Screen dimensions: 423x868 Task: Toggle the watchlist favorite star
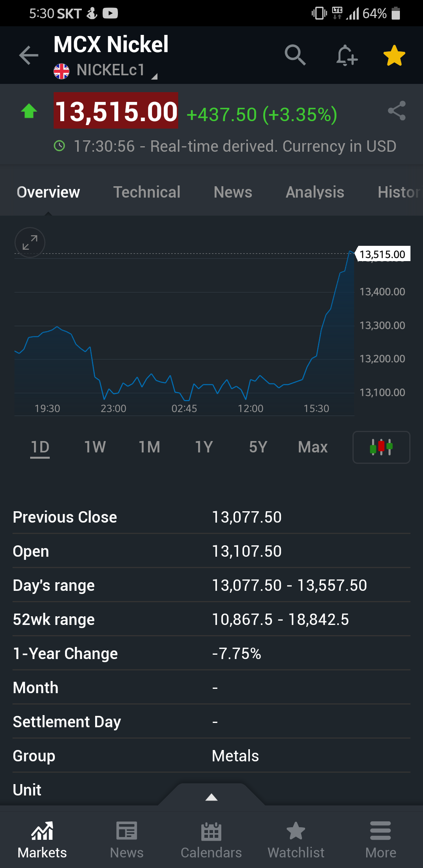(x=394, y=55)
